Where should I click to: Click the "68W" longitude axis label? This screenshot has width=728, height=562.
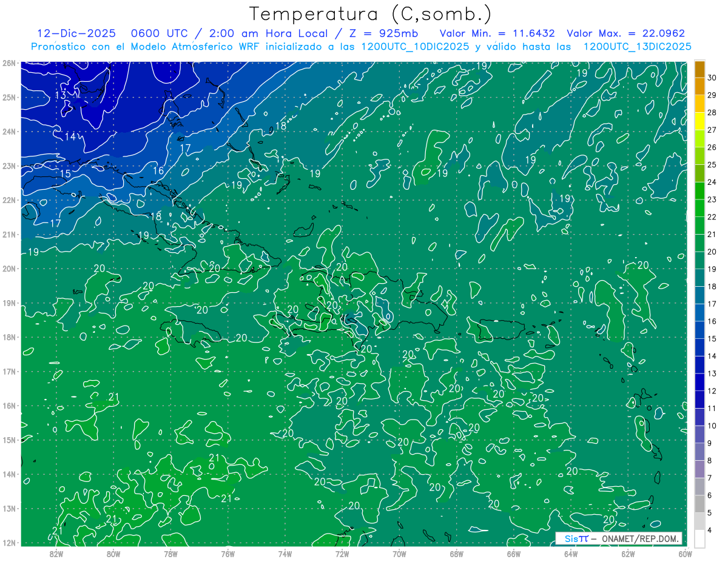tap(456, 553)
